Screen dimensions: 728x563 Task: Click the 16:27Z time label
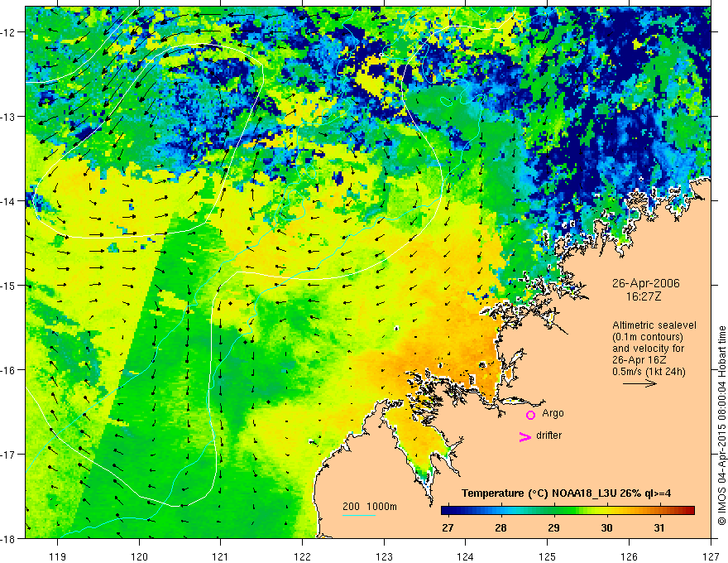643,296
